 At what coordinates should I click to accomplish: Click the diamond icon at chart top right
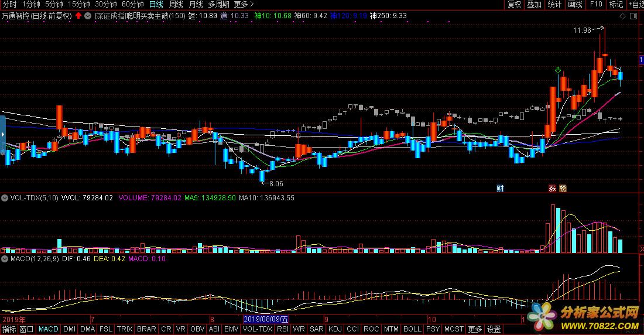coord(623,16)
